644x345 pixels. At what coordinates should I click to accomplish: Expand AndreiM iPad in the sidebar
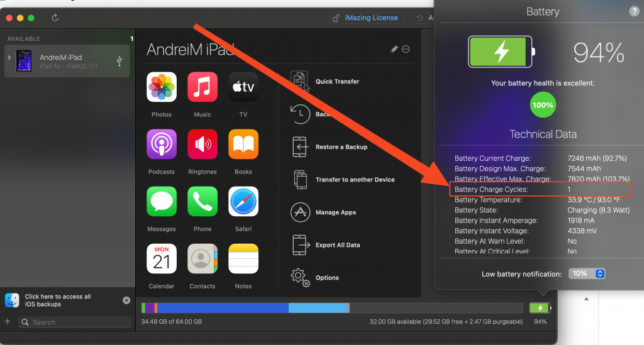(x=9, y=58)
